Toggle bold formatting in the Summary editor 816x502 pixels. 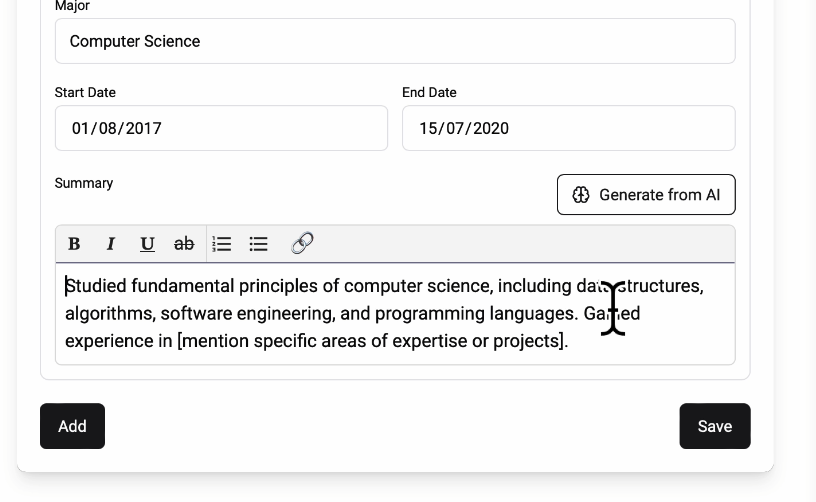pos(74,243)
